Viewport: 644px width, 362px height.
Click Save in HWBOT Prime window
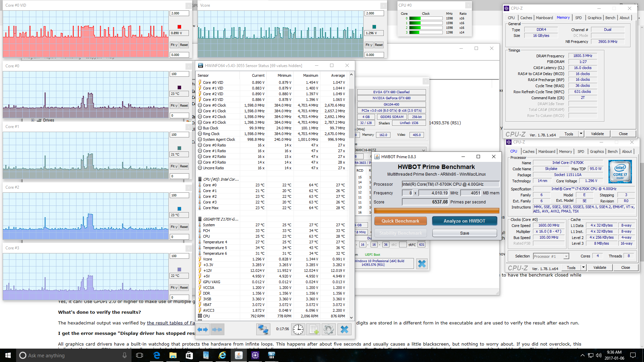465,233
